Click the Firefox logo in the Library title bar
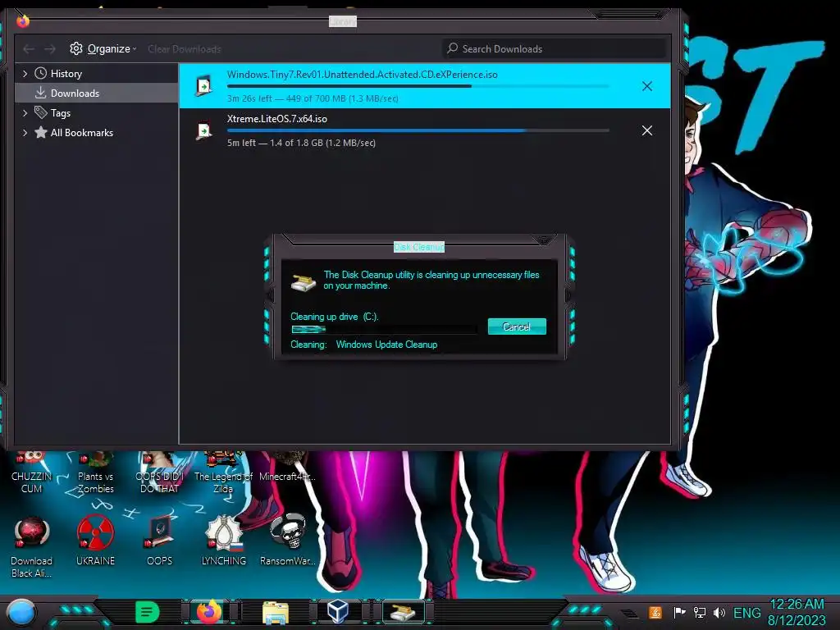This screenshot has width=840, height=630. click(x=22, y=21)
